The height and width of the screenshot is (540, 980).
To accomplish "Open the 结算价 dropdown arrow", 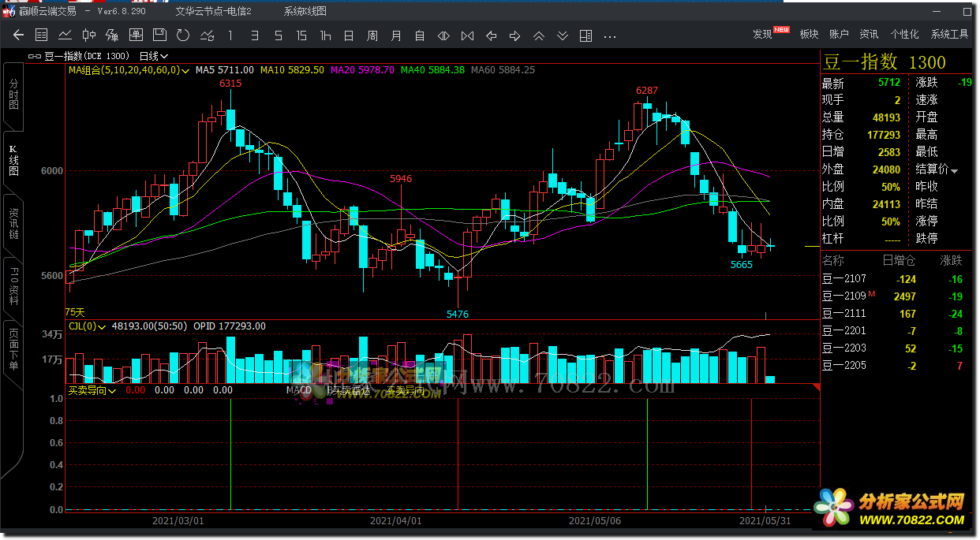I will click(x=954, y=170).
